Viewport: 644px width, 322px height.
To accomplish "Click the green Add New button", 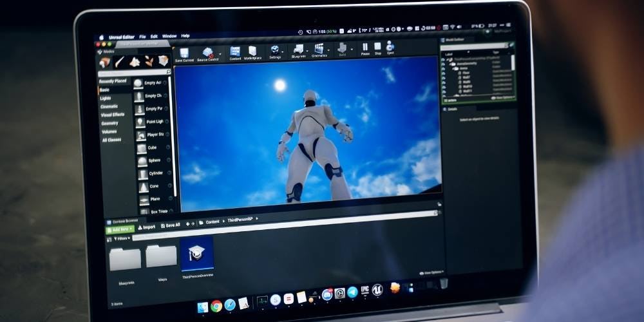I will tap(120, 230).
